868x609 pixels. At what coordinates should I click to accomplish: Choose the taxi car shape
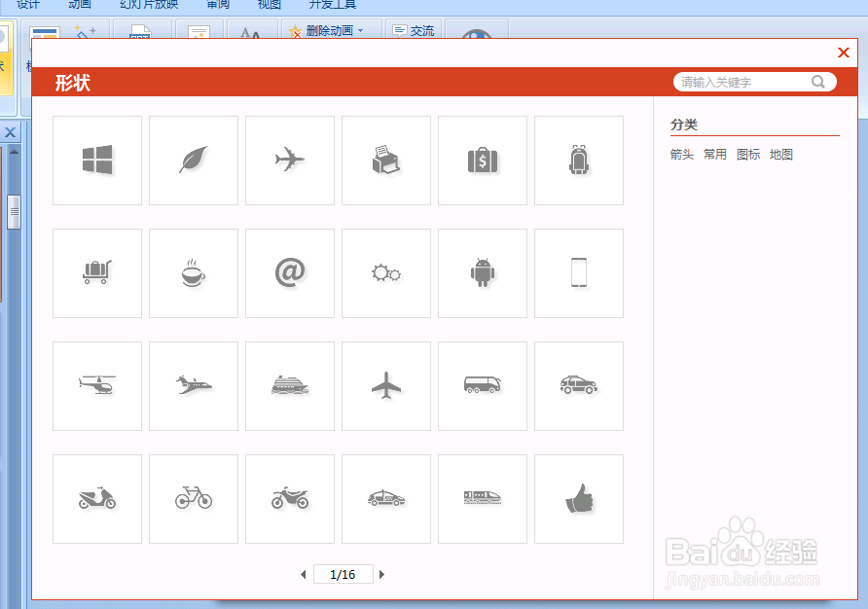(x=386, y=499)
